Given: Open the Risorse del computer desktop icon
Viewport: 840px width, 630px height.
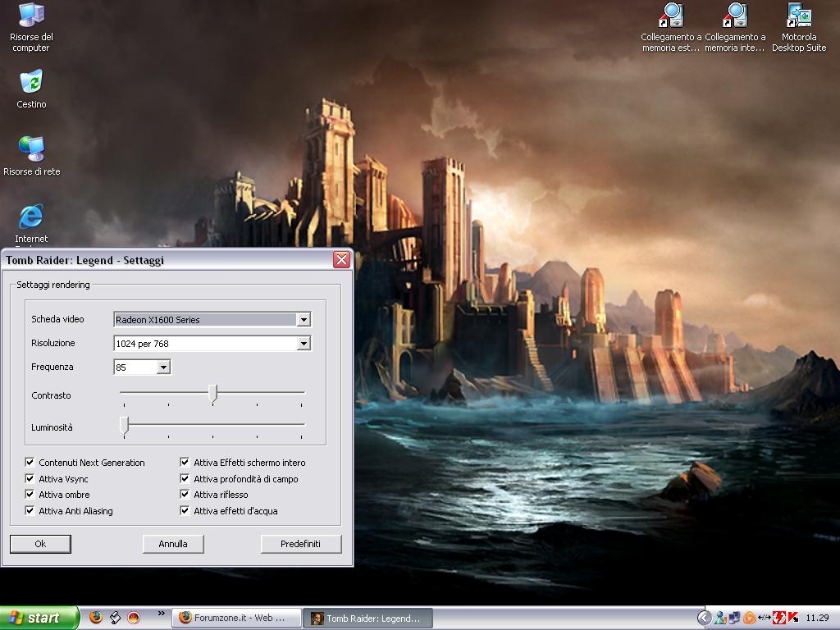Looking at the screenshot, I should (31, 27).
